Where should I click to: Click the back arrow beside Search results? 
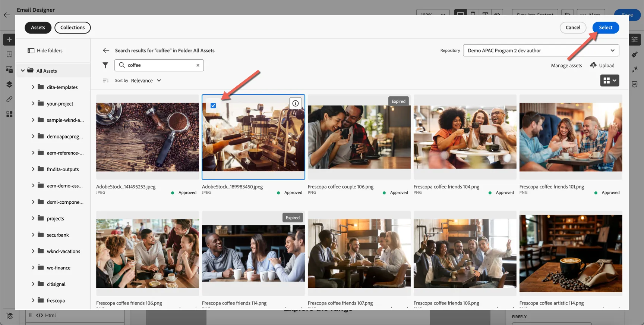tap(106, 50)
